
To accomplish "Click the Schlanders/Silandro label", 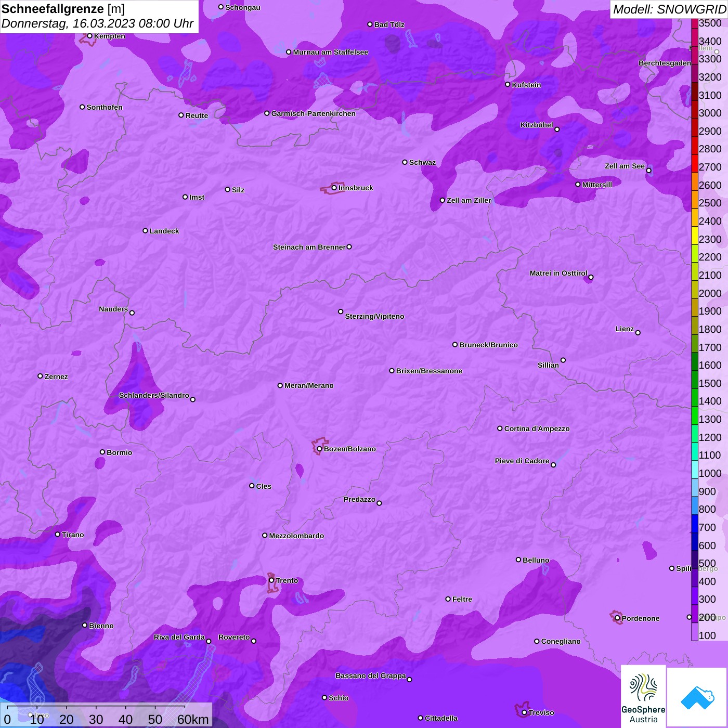I will 154,395.
